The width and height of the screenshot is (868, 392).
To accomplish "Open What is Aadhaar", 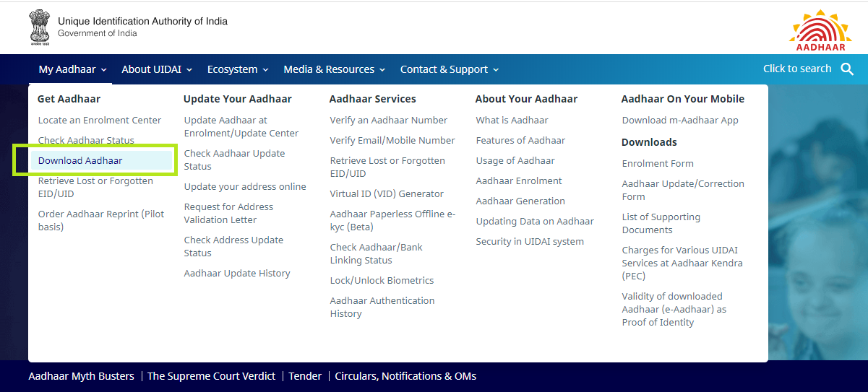I will 512,121.
